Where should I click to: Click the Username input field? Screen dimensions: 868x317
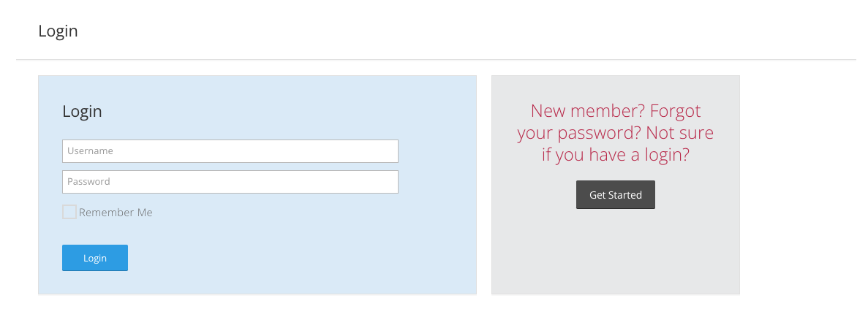(x=230, y=151)
